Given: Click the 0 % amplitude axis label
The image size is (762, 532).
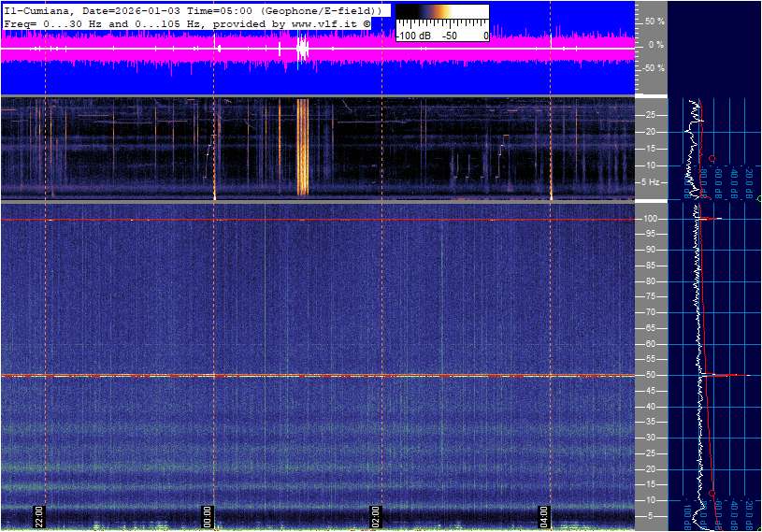Looking at the screenshot, I should pyautogui.click(x=655, y=45).
